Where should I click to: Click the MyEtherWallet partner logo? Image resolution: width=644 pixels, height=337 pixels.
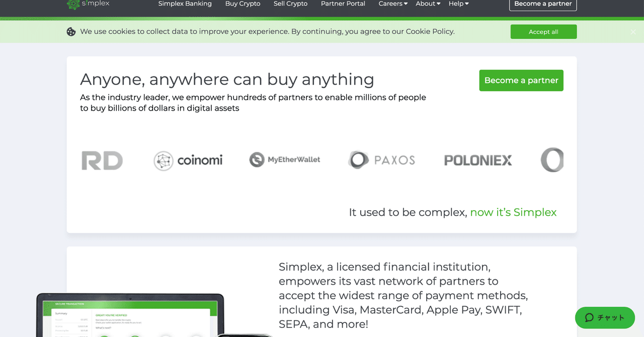coord(285,160)
